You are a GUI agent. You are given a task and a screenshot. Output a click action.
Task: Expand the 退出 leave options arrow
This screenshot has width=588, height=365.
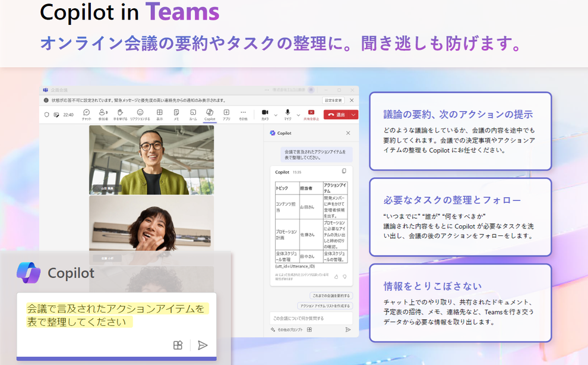click(x=353, y=115)
